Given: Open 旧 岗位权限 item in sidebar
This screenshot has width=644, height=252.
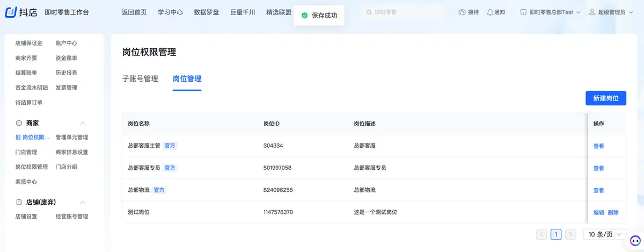Looking at the screenshot, I should point(33,138).
